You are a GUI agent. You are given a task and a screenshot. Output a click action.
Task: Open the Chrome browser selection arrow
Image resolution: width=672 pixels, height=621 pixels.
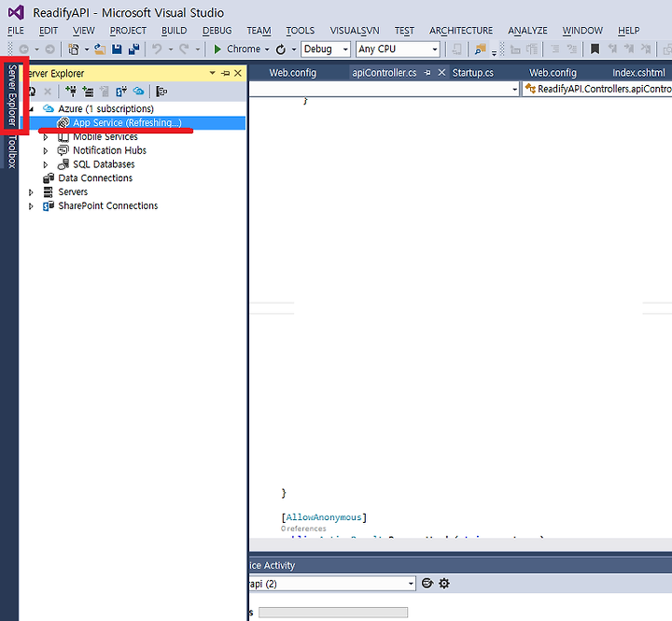tap(267, 49)
